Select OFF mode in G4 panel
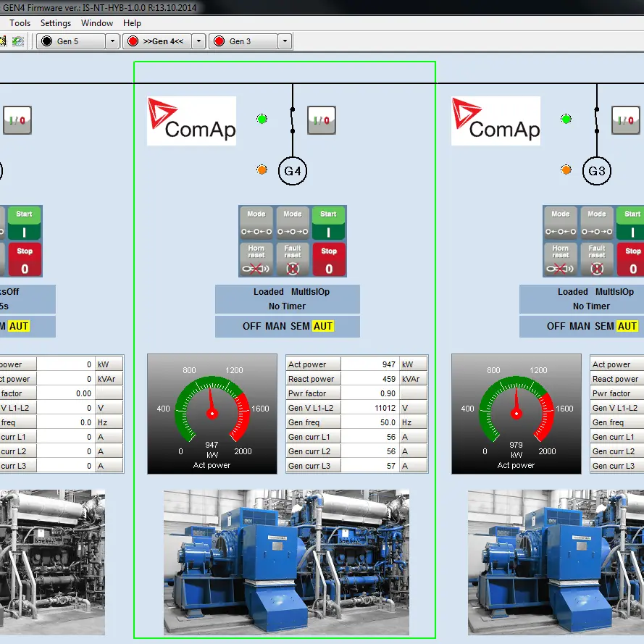644x644 pixels. point(252,326)
